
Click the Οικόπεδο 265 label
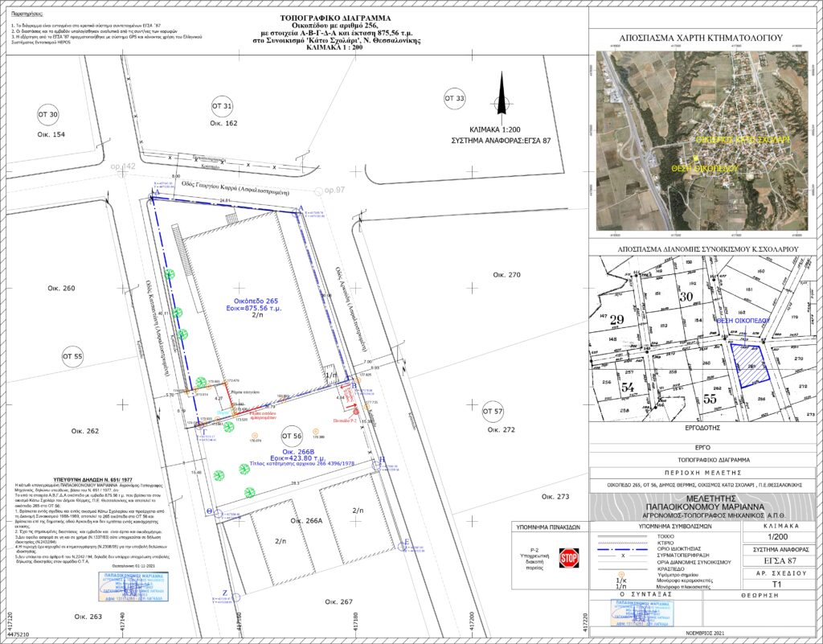pos(256,301)
